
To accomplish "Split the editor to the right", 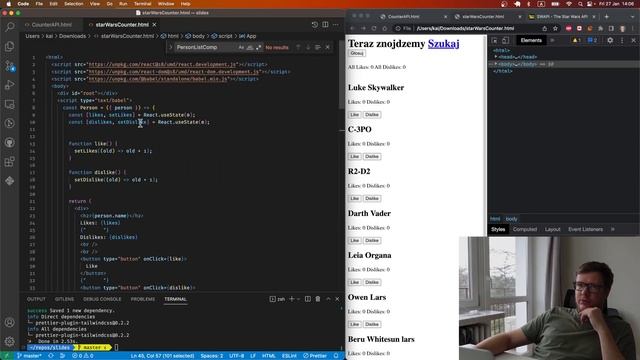I will click(x=325, y=24).
